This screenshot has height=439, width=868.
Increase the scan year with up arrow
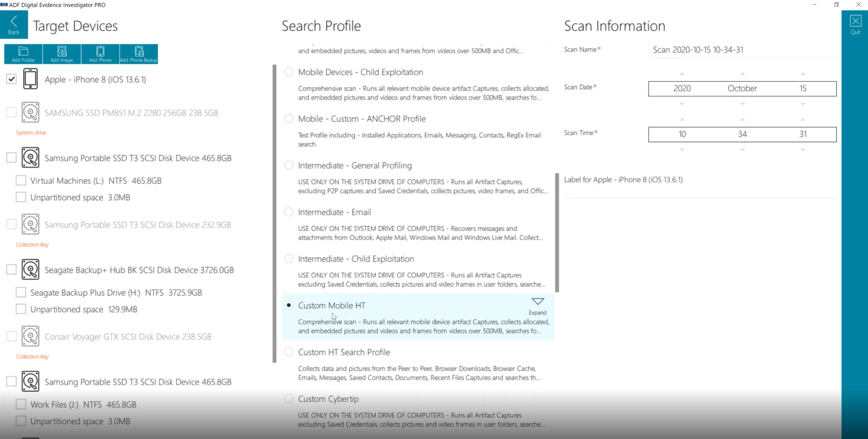pyautogui.click(x=682, y=73)
